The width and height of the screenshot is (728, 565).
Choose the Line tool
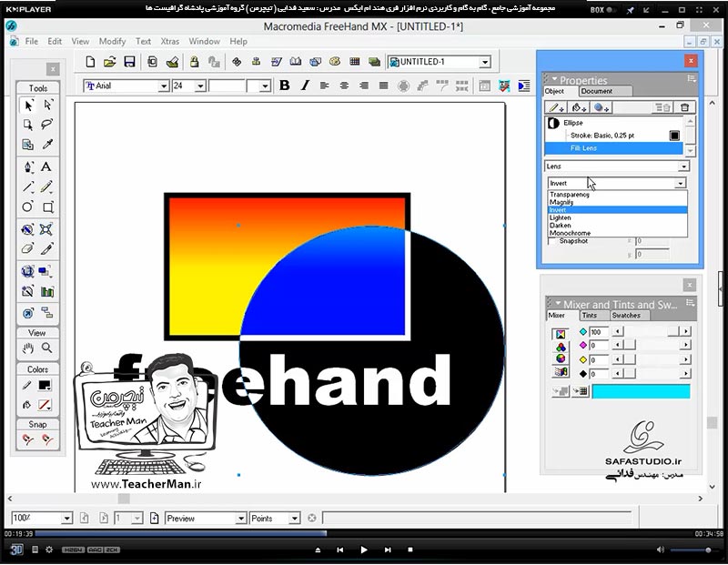click(28, 187)
